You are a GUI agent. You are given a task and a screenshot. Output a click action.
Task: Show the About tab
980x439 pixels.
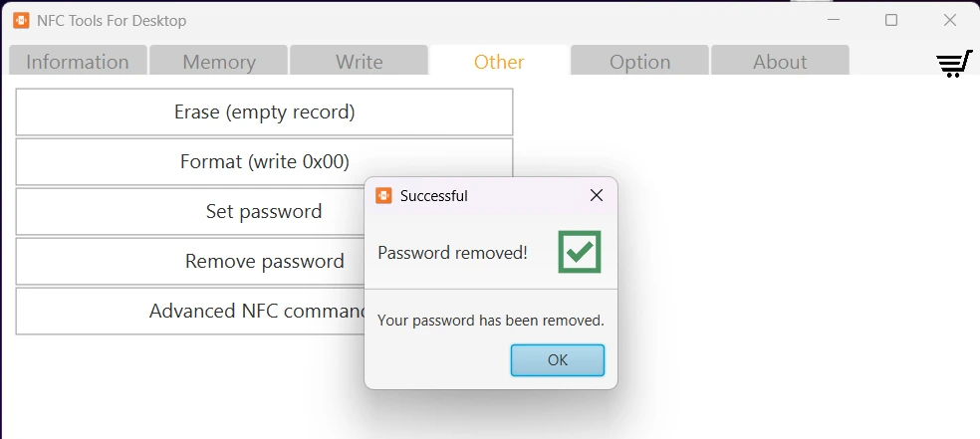tap(780, 62)
